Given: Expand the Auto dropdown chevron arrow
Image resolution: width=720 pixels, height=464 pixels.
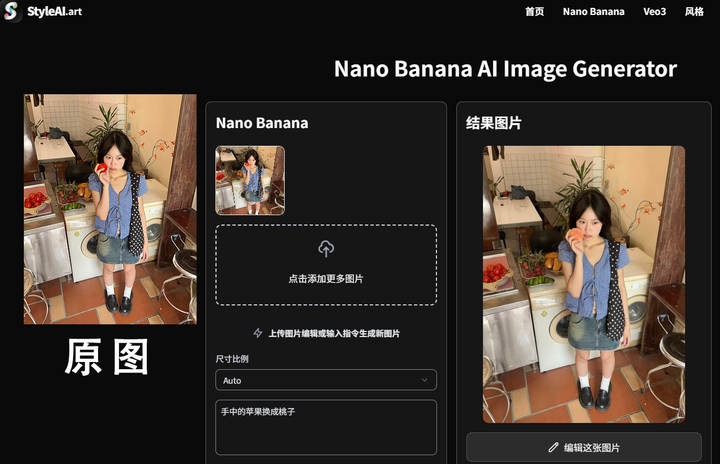Looking at the screenshot, I should pyautogui.click(x=424, y=380).
